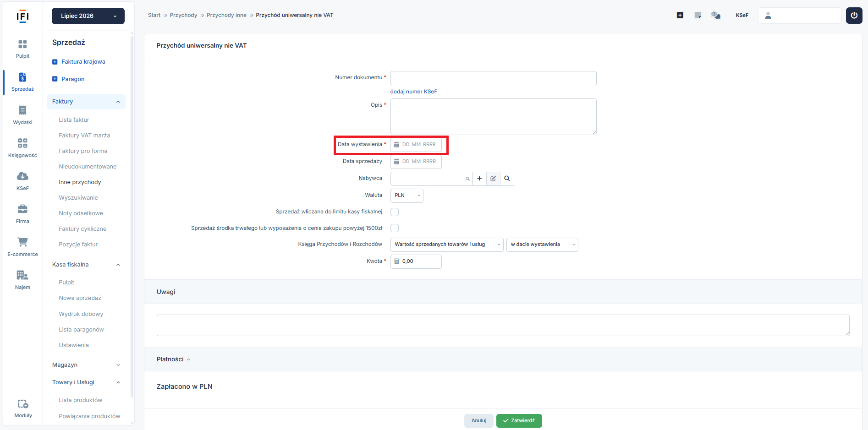Image resolution: width=868 pixels, height=430 pixels.
Task: Click the plus icon to add Nabywca
Action: pos(479,179)
